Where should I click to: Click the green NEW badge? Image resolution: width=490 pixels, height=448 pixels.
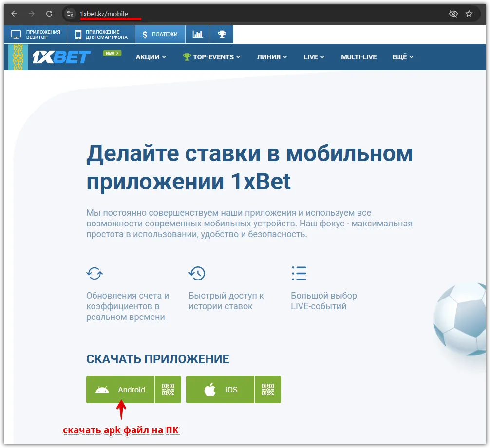(x=112, y=53)
